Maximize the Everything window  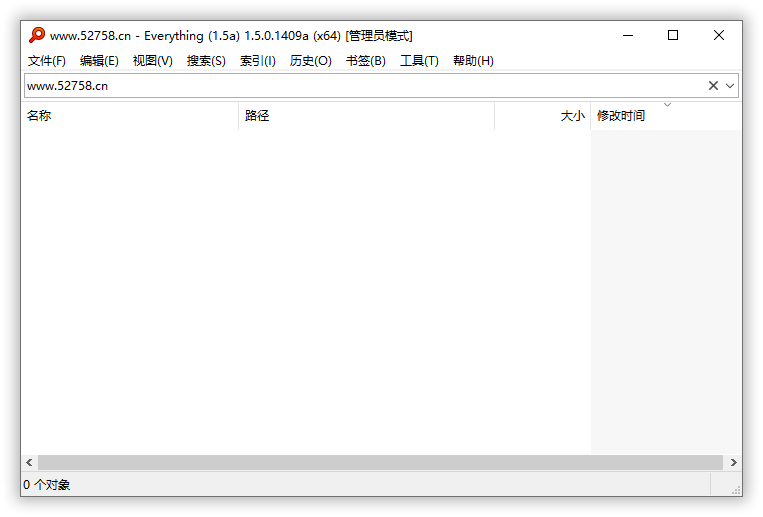click(x=673, y=35)
